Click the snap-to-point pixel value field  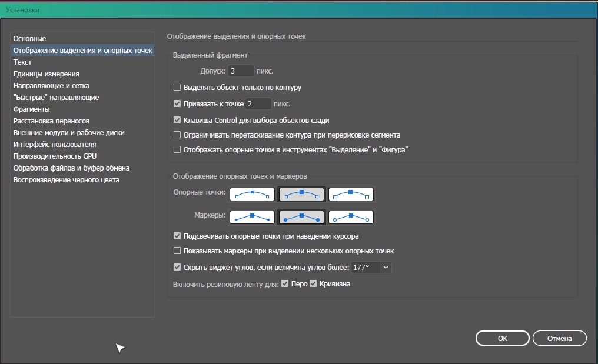(x=258, y=104)
